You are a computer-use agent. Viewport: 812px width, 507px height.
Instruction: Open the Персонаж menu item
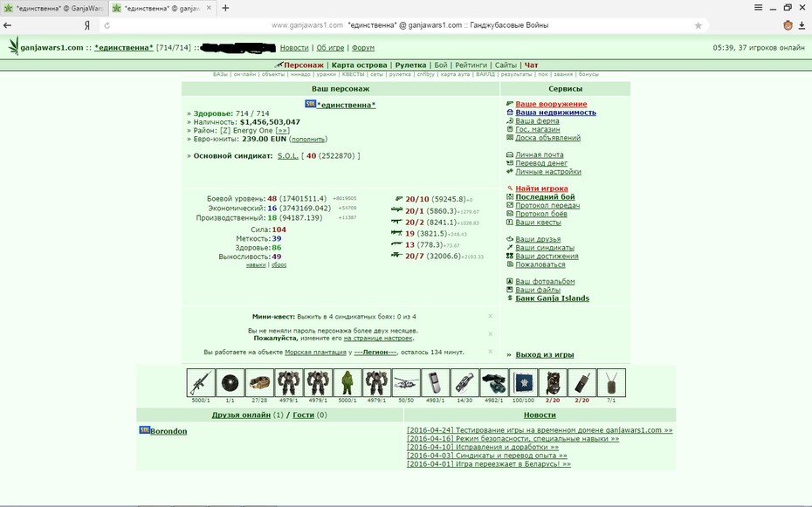tap(304, 65)
